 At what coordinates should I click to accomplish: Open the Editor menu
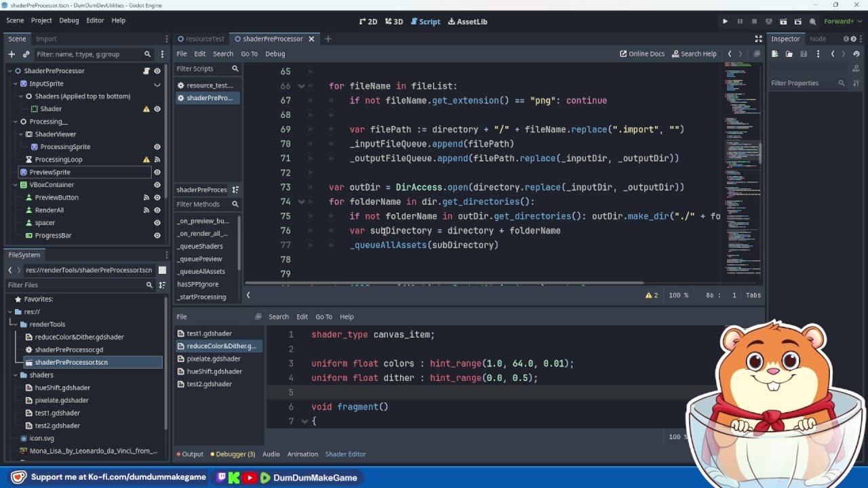[95, 20]
